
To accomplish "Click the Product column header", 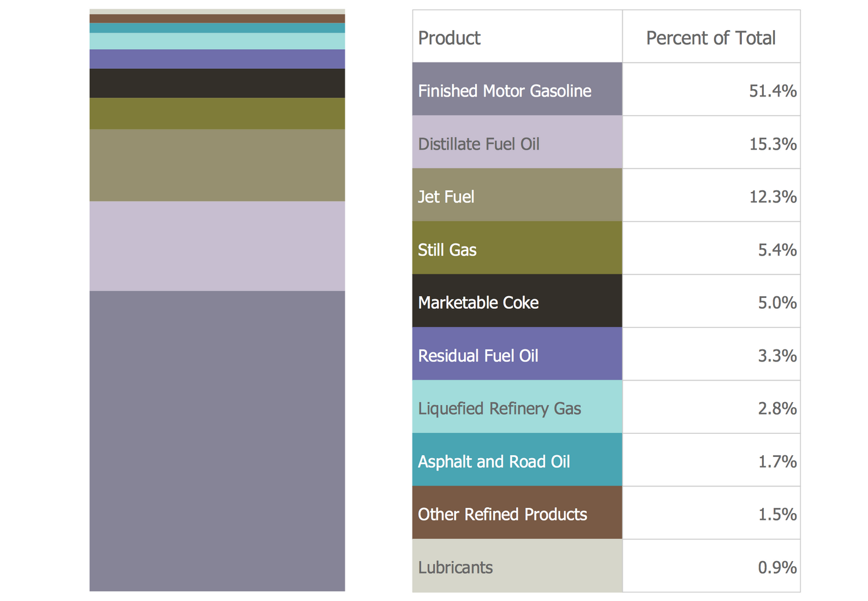I will pyautogui.click(x=517, y=37).
